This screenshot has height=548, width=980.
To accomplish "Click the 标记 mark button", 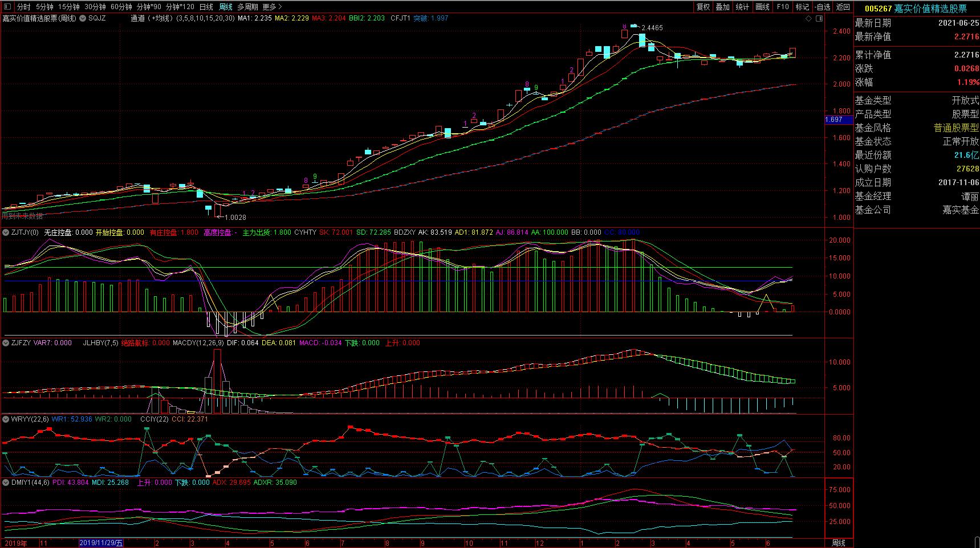I will pos(802,7).
